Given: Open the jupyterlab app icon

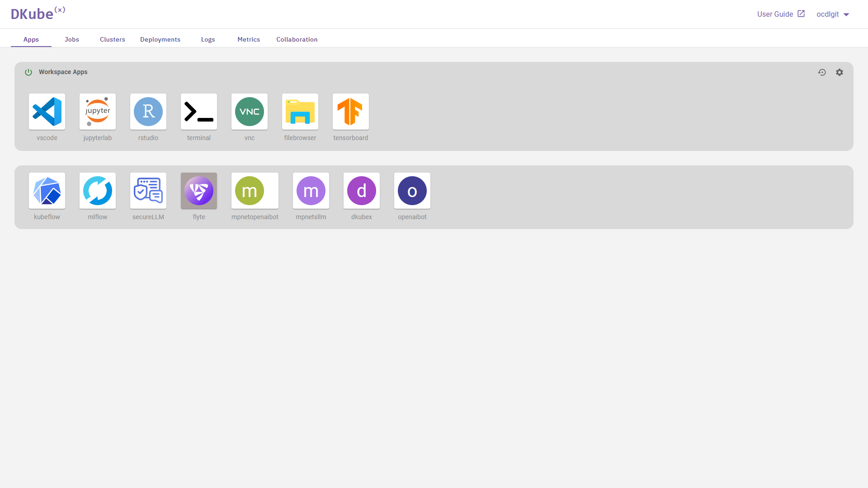Looking at the screenshot, I should (x=98, y=112).
